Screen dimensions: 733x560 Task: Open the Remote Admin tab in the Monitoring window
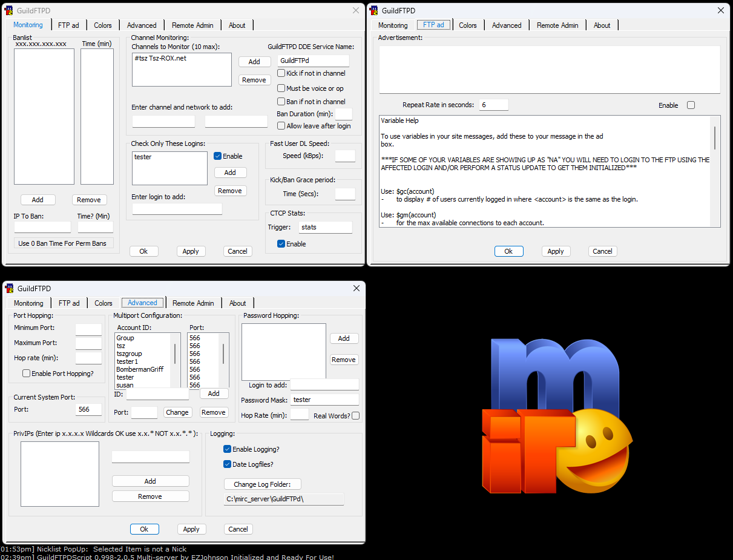(192, 25)
